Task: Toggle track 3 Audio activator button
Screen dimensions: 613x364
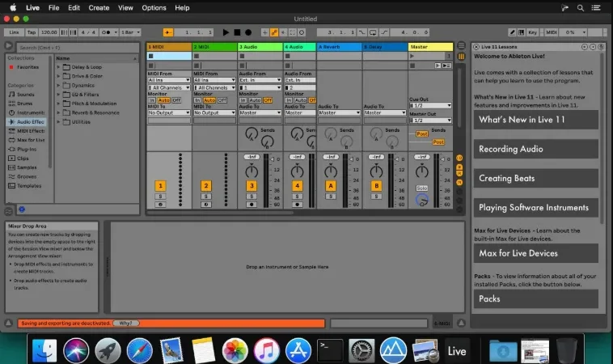Action: pyautogui.click(x=252, y=186)
